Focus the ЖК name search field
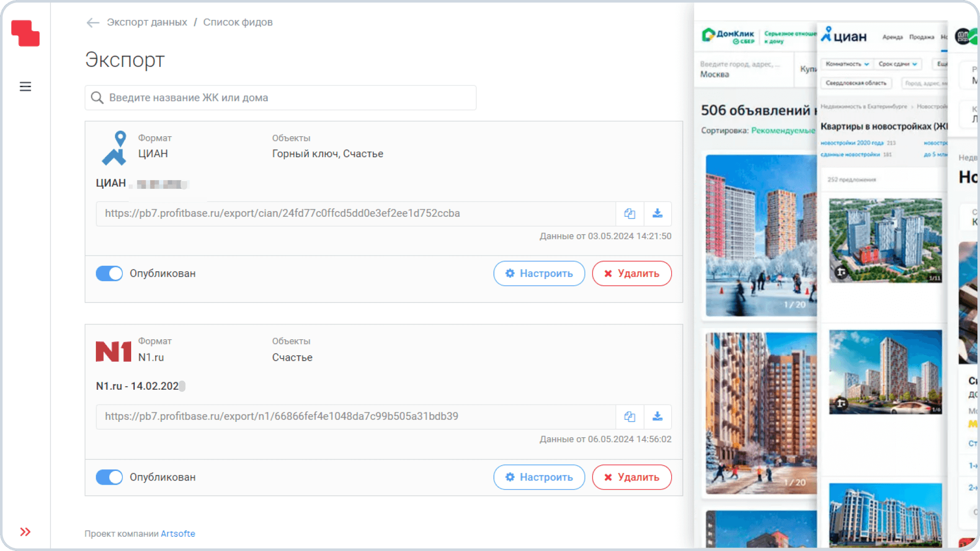 point(281,97)
